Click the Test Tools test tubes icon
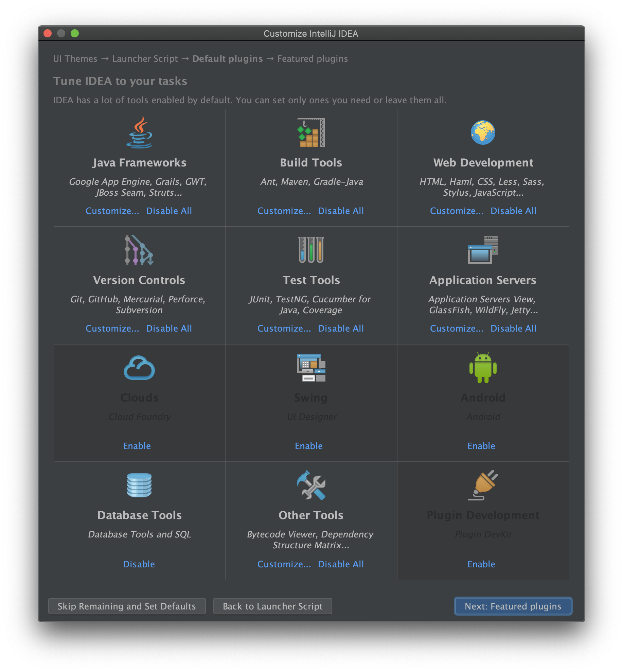 pyautogui.click(x=311, y=250)
